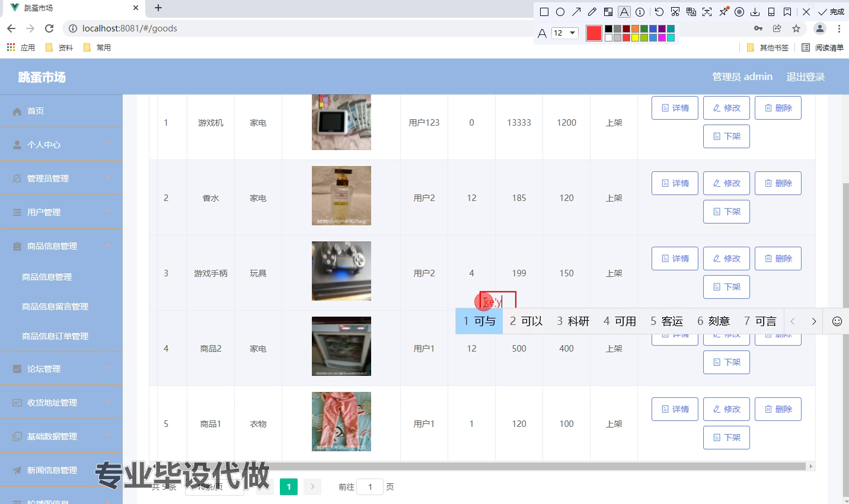The height and width of the screenshot is (504, 849).
Task: Click the password key icon in address bar
Action: coord(758,28)
